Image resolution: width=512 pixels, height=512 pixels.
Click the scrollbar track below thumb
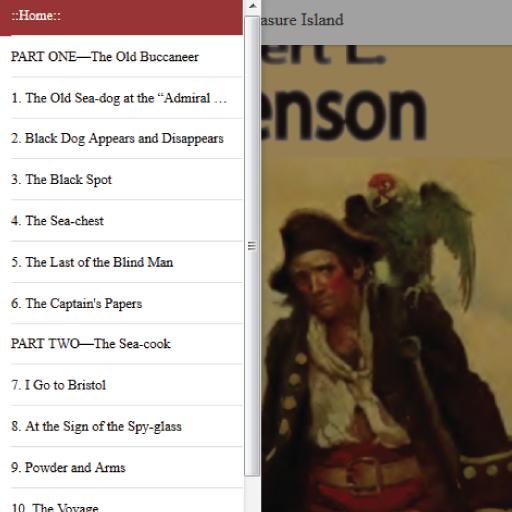[x=253, y=493]
